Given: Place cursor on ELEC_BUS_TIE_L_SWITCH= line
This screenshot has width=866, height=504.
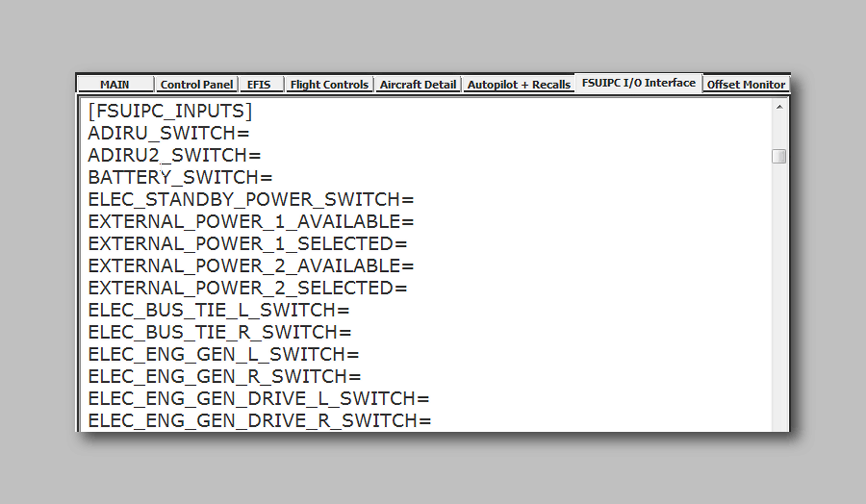Looking at the screenshot, I should point(218,310).
